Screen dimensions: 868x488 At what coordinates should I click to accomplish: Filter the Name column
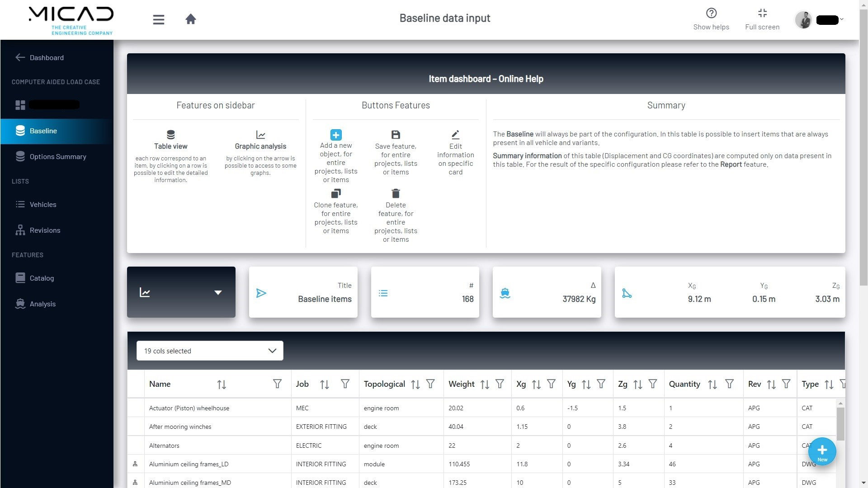coord(277,384)
